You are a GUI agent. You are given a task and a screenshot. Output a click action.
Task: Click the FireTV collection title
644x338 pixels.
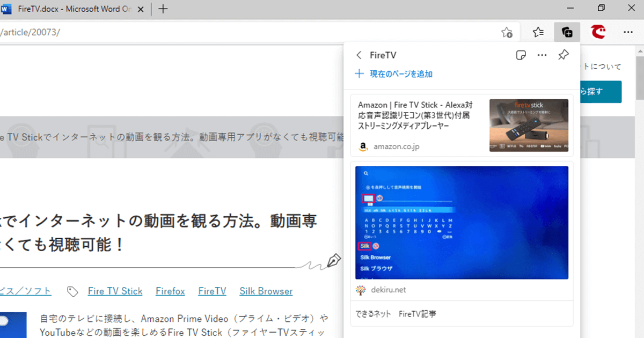tap(383, 55)
